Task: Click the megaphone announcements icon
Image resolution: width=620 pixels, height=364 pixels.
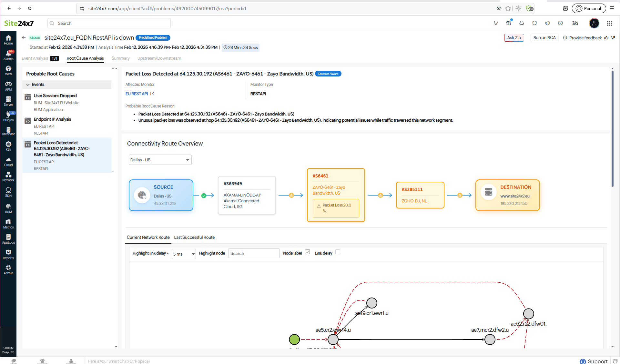Action: tap(547, 23)
